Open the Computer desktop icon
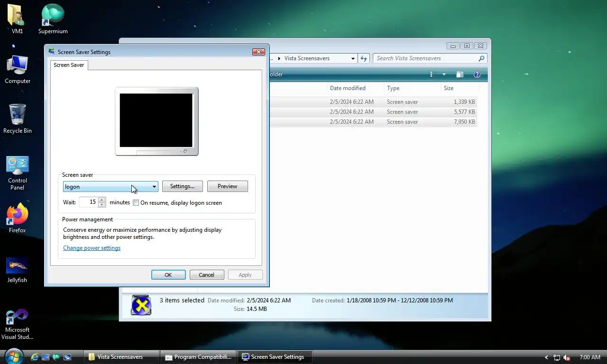This screenshot has width=607, height=364. [x=18, y=69]
